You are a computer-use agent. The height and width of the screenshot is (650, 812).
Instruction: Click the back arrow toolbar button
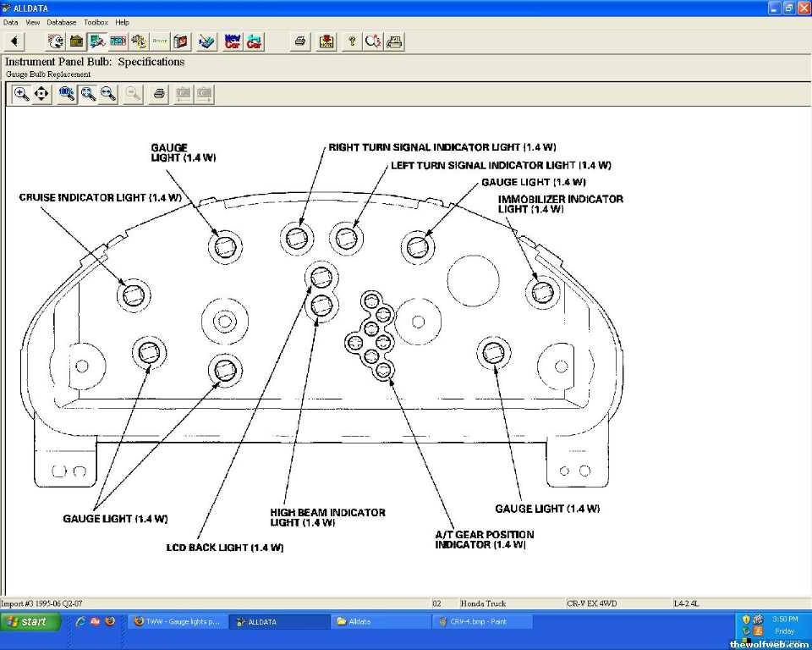pyautogui.click(x=14, y=41)
